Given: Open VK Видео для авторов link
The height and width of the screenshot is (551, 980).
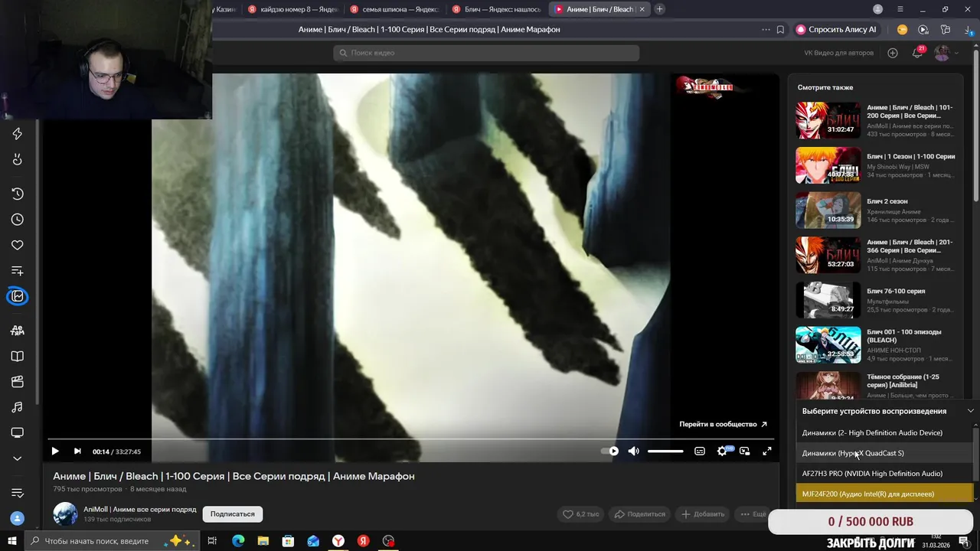Looking at the screenshot, I should coord(838,53).
